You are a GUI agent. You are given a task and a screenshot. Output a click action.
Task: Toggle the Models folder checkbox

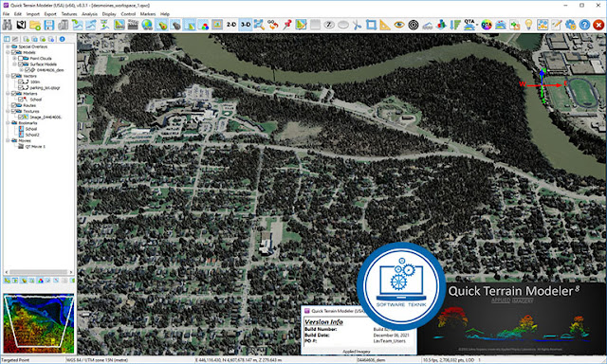click(14, 52)
